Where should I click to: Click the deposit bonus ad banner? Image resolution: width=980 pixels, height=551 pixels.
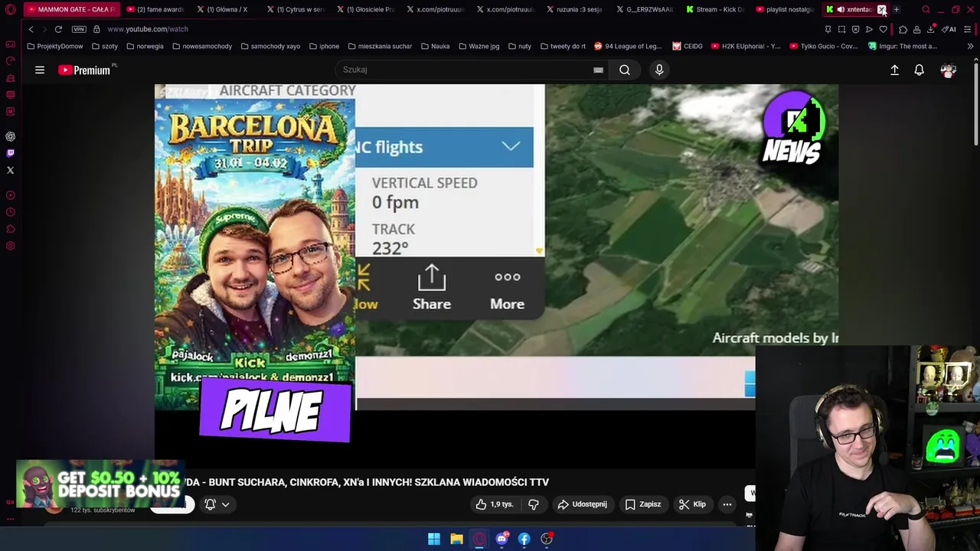(100, 484)
